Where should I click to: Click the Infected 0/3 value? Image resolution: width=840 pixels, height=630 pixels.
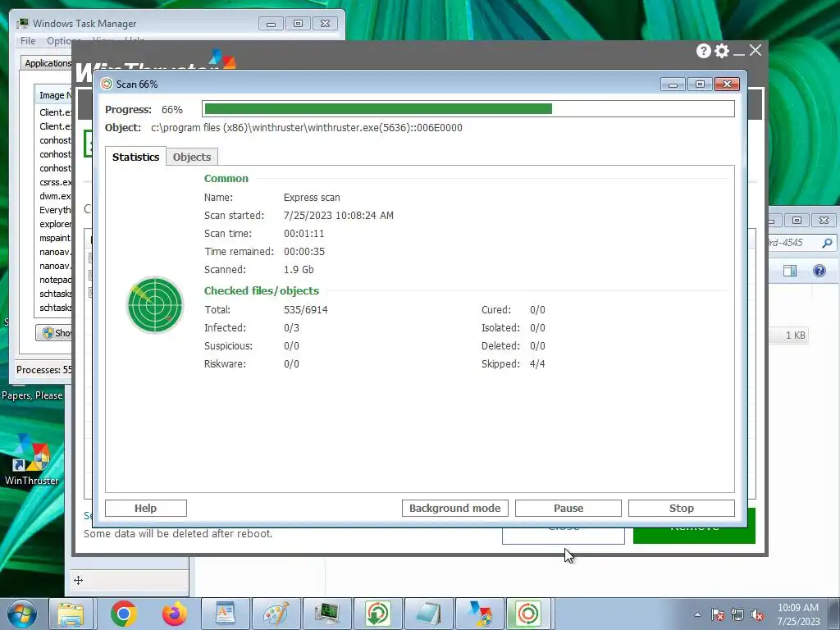click(x=291, y=328)
